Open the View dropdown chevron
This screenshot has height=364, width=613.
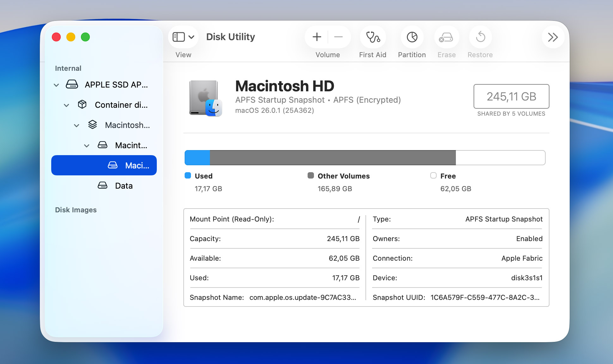[191, 37]
